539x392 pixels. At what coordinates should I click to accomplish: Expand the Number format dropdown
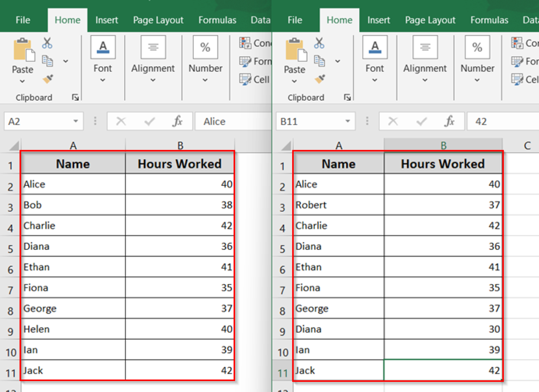click(x=205, y=80)
